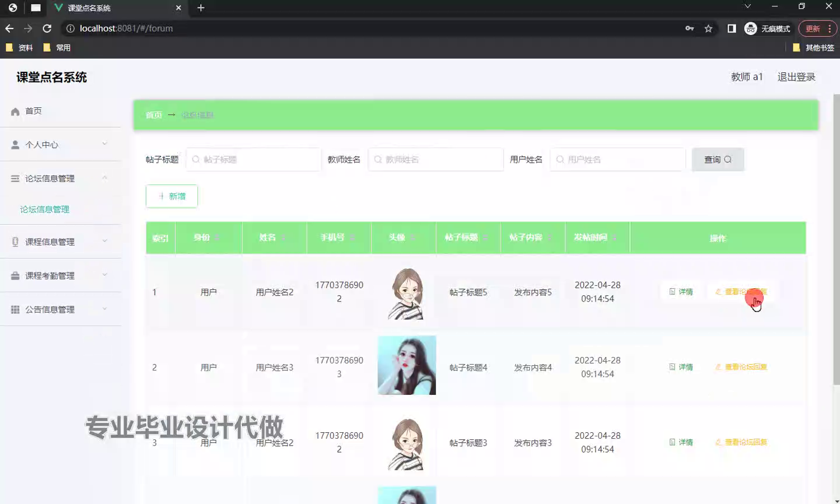Click the 用户姓名3 cell

coord(274,367)
